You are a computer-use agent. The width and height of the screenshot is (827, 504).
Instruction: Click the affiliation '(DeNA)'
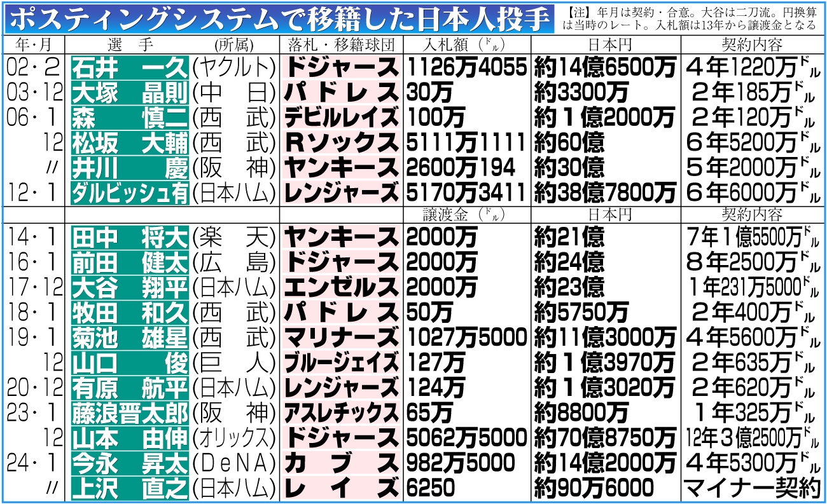click(234, 463)
